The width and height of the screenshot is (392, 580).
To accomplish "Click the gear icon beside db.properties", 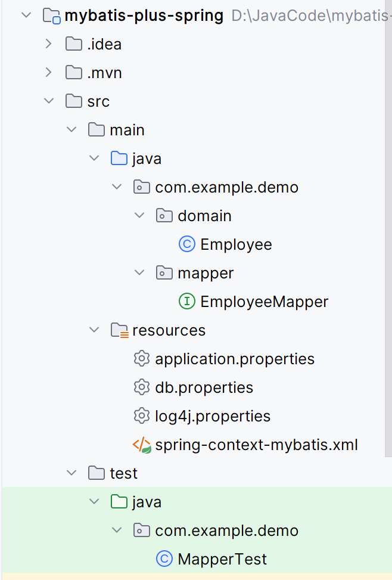I will (142, 387).
